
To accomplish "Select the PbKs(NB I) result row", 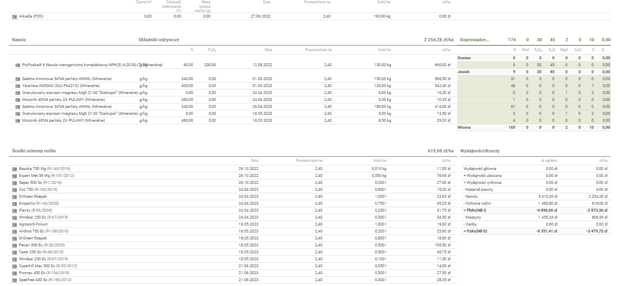I will click(475, 210).
